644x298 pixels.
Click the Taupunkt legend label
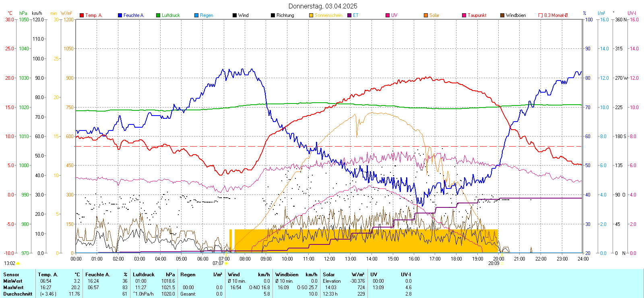point(477,15)
